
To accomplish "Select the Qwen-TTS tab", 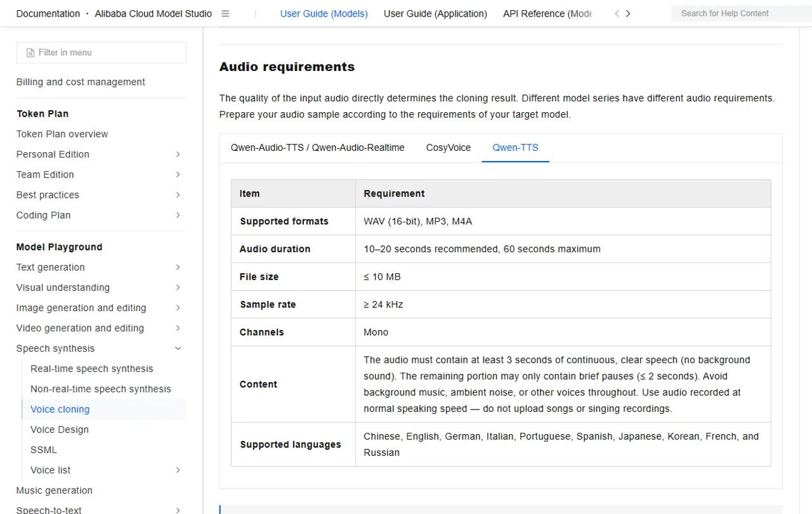I will tap(515, 147).
